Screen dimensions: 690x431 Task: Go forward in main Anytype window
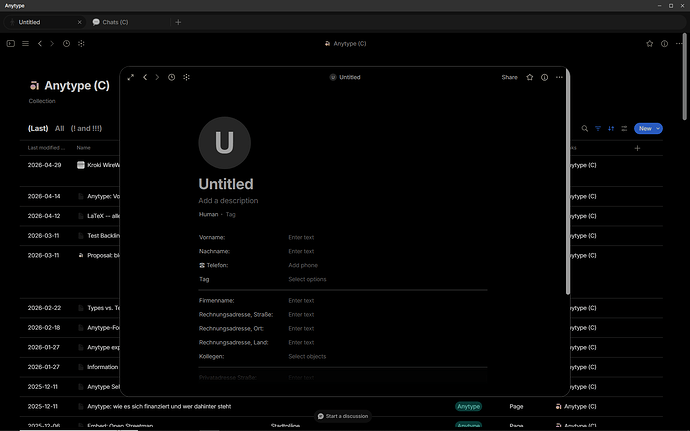click(52, 44)
